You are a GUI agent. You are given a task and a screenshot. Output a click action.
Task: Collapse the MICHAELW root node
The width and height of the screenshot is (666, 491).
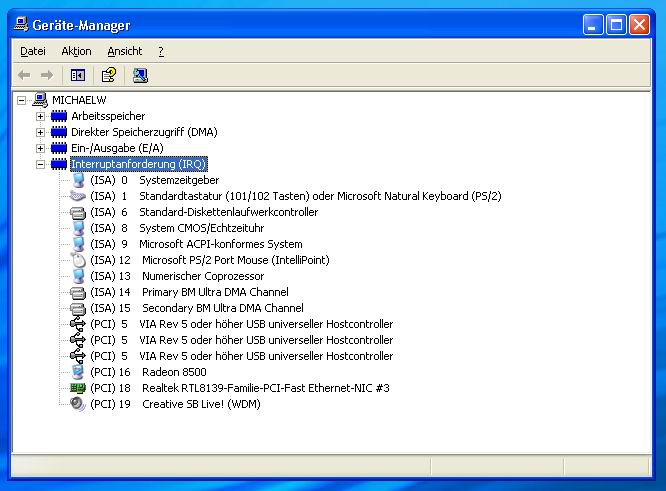pos(21,100)
